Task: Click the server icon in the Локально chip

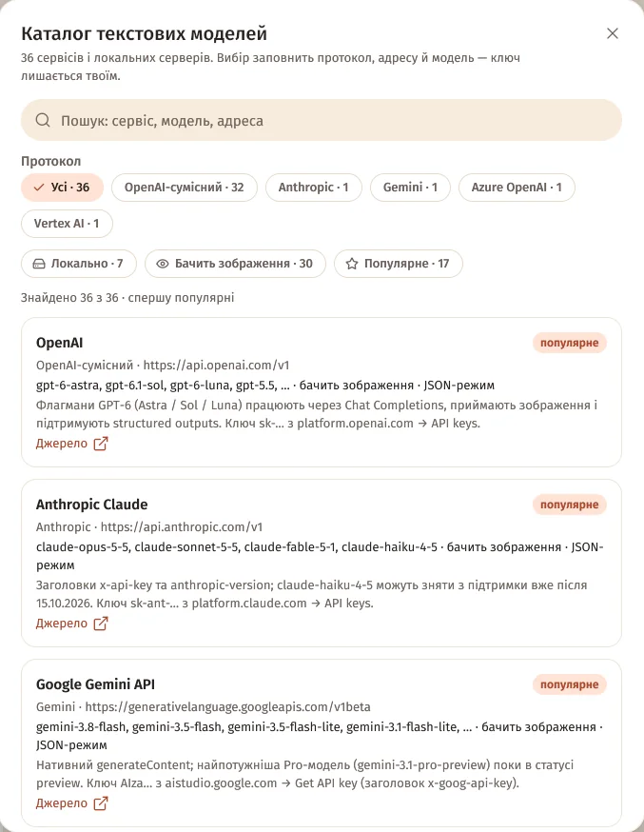Action: click(x=39, y=263)
